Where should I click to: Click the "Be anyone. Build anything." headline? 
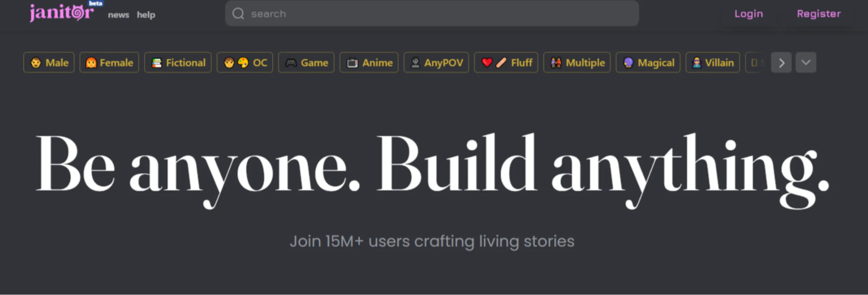pyautogui.click(x=432, y=171)
